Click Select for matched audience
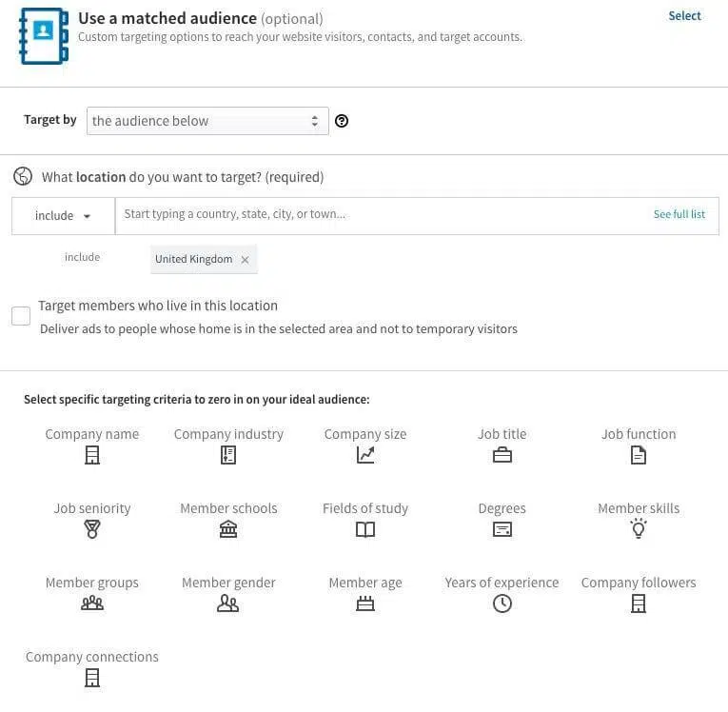This screenshot has height=712, width=728. 684,16
